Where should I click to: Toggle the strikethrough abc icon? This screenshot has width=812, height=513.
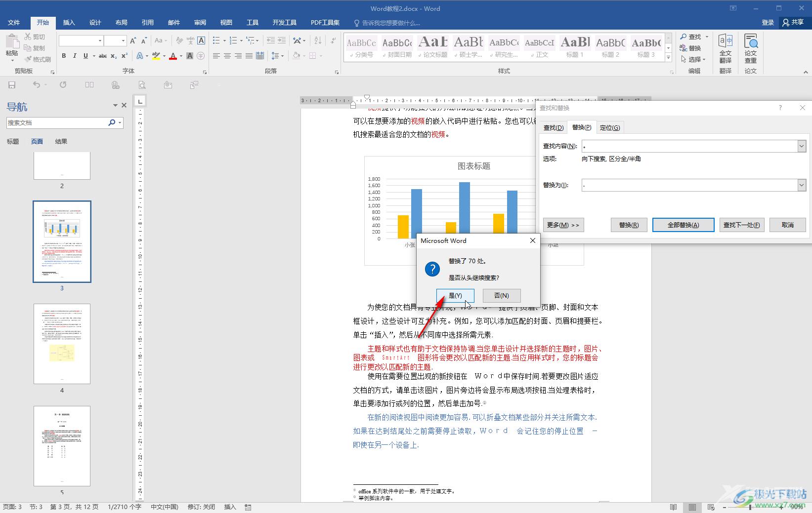coord(103,56)
